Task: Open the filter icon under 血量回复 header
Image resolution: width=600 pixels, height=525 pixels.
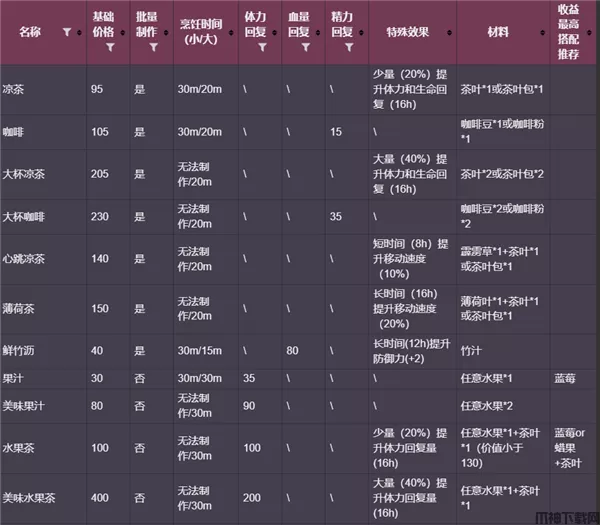Action: pyautogui.click(x=306, y=47)
